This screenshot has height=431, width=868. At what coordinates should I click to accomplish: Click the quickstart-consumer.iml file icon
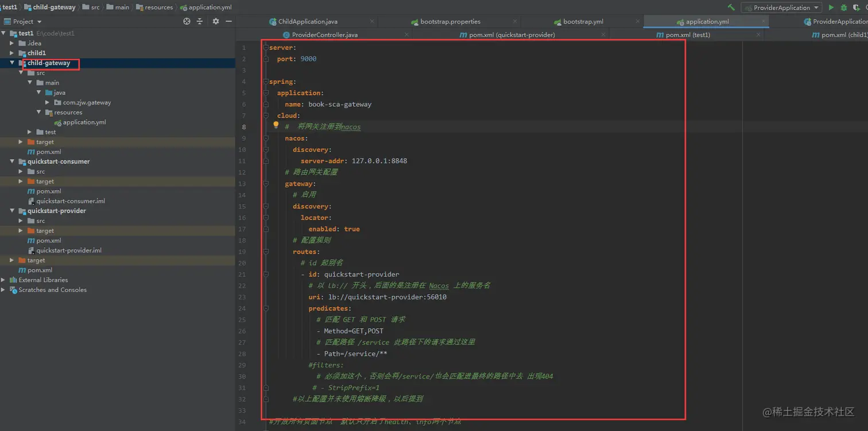[x=32, y=201]
